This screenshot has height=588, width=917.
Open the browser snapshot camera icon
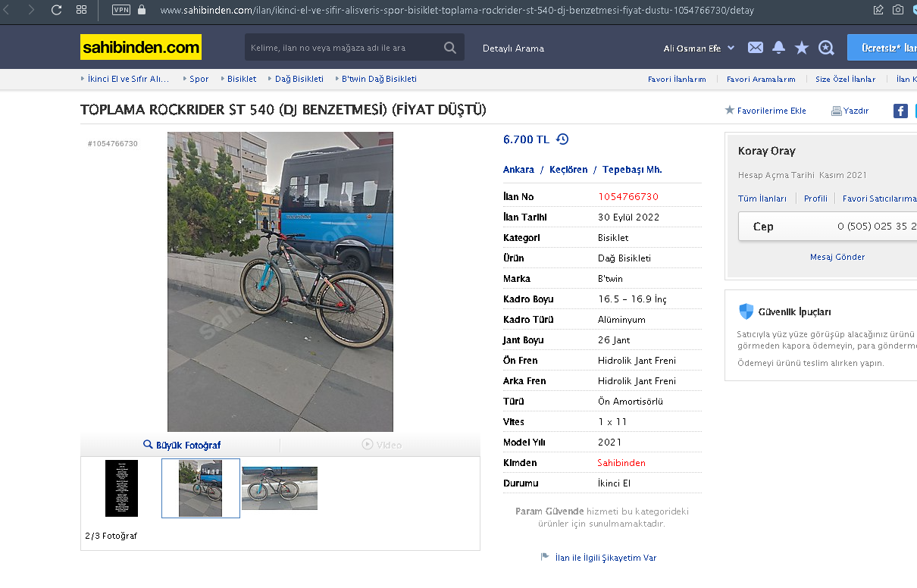(898, 10)
